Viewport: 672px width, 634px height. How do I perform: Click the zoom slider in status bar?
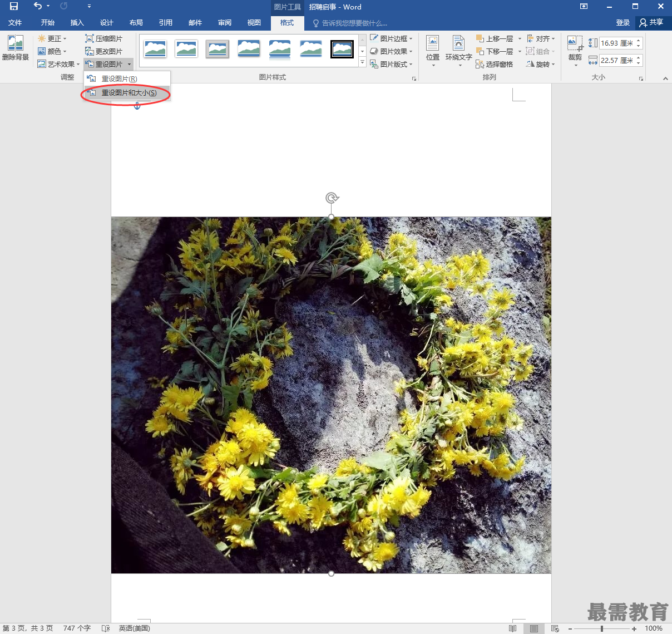602,628
